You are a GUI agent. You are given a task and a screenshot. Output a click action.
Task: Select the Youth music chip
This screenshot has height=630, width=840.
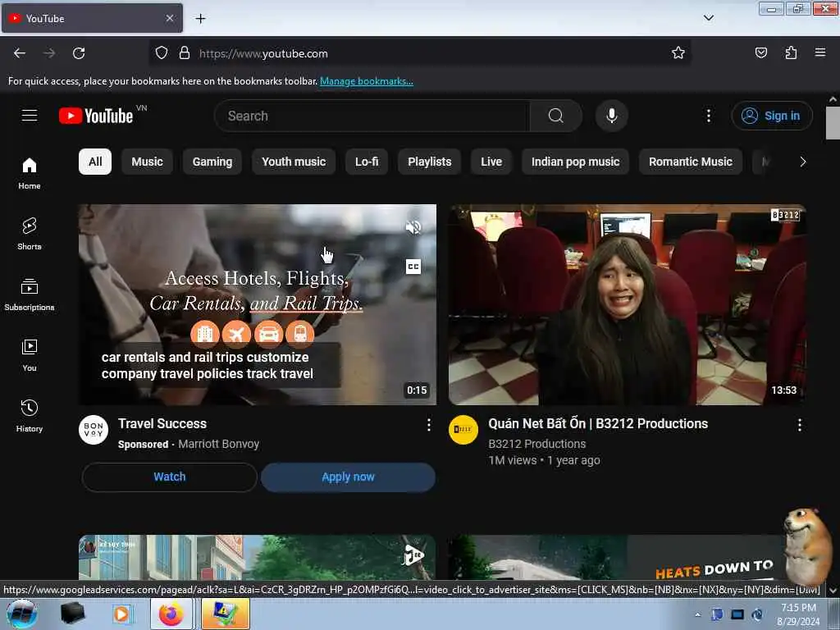(x=294, y=162)
